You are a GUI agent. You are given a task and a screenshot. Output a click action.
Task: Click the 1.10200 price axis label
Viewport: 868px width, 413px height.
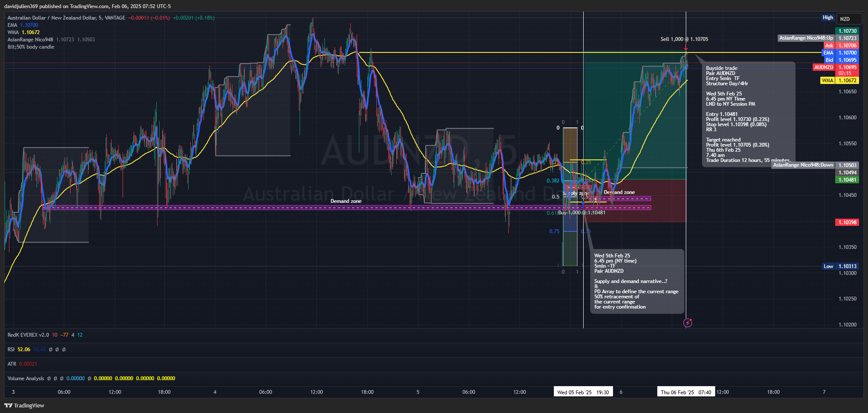[x=848, y=325]
